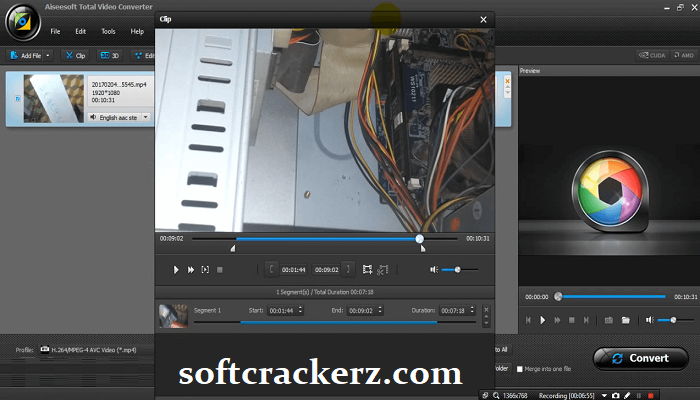Open snapshot folder icon
Screen dimensions: 700x400
coord(626,320)
